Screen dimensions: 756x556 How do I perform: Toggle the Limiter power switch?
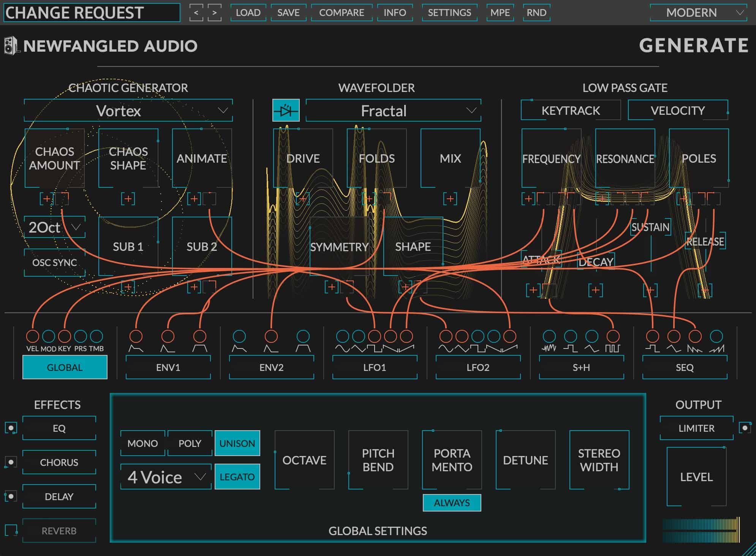(745, 428)
